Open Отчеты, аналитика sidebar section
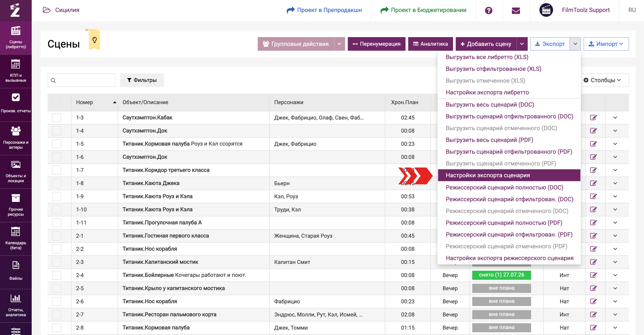Screen dimensions: 644x335 click(16, 306)
